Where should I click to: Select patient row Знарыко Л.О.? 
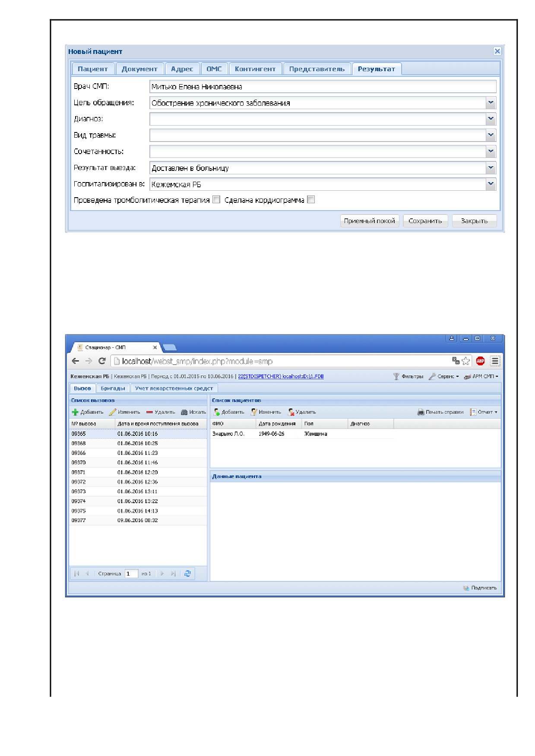click(x=301, y=434)
